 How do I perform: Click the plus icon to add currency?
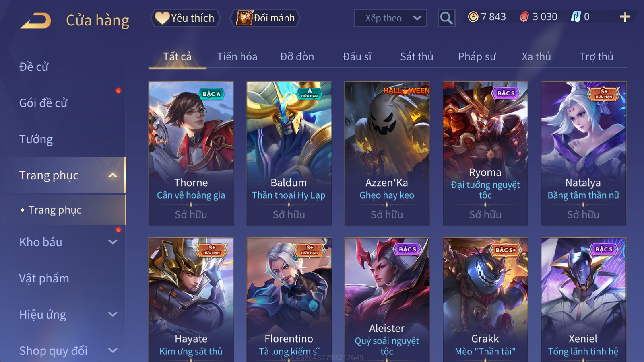coord(624,17)
